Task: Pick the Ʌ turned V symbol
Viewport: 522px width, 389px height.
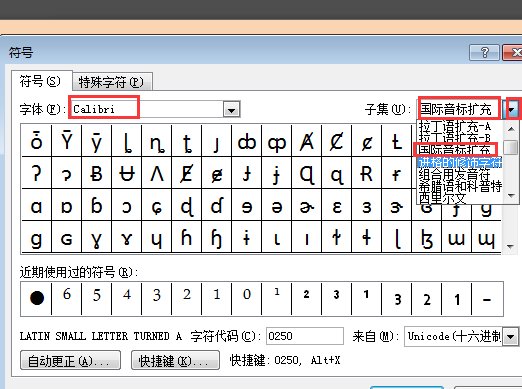Action: (x=157, y=173)
